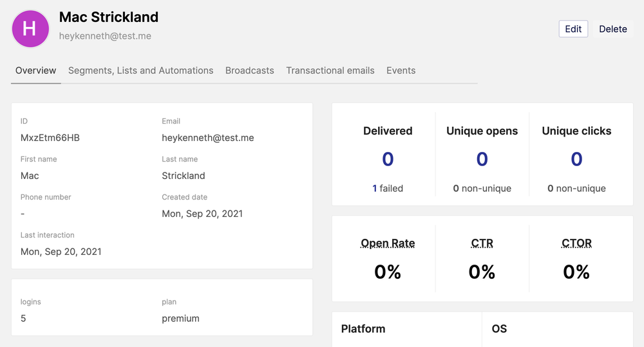Image resolution: width=644 pixels, height=347 pixels.
Task: Open the Broadcasts tab
Action: click(x=250, y=71)
